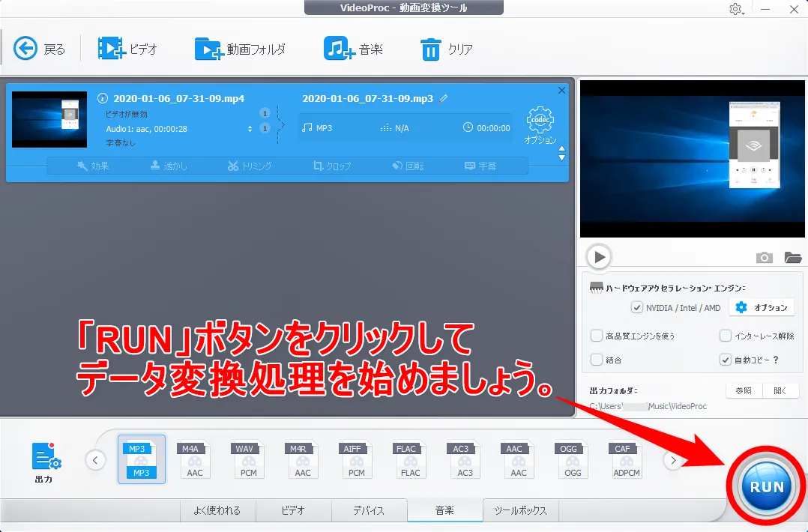Switch to the デバイス tab
The width and height of the screenshot is (808, 532).
click(x=369, y=510)
